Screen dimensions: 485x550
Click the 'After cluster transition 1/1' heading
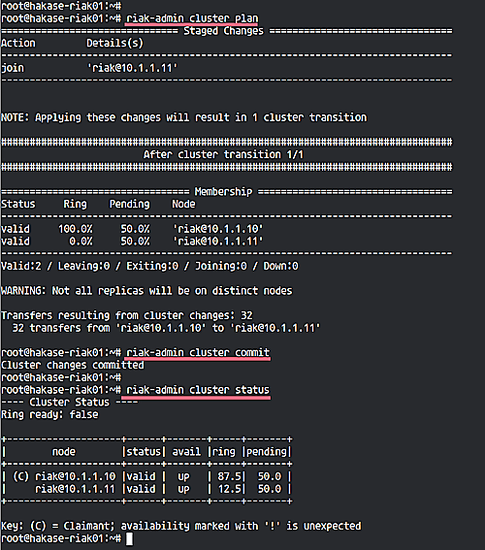coord(223,154)
